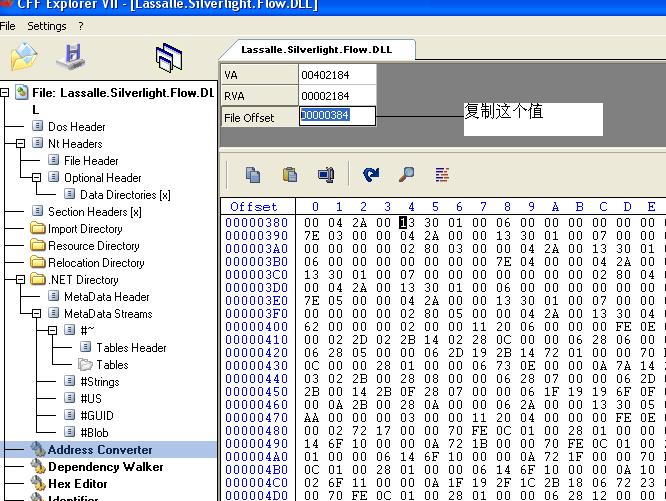Click offset row 00000380 label
This screenshot has width=666, height=501.
tap(257, 222)
